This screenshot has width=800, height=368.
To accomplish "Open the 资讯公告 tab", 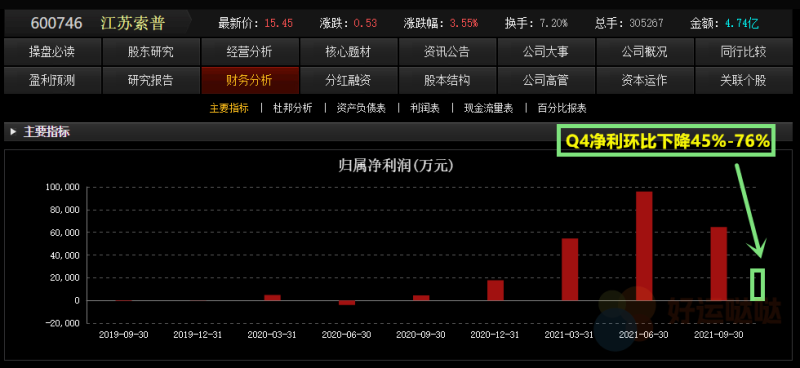I will point(447,52).
